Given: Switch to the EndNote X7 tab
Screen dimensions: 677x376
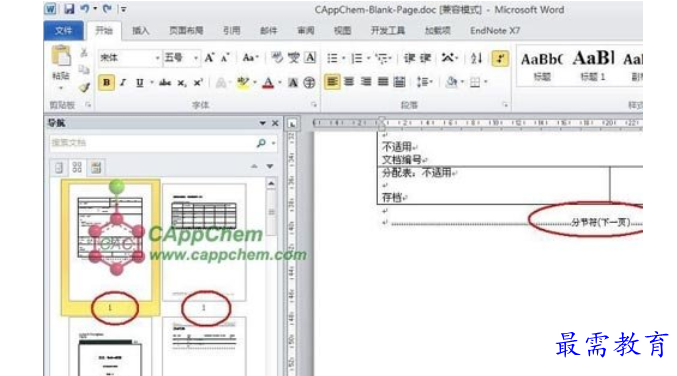Looking at the screenshot, I should (x=495, y=31).
